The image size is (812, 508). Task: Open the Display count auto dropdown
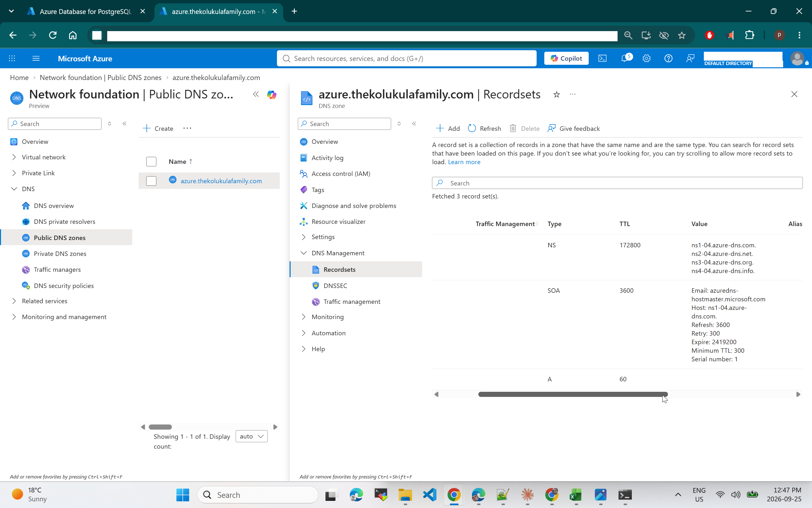click(x=251, y=436)
